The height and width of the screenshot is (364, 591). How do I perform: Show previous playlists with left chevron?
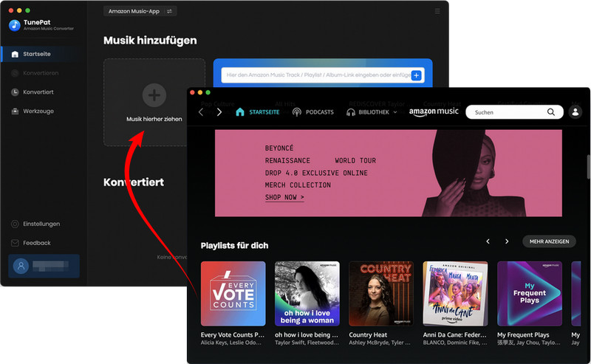pyautogui.click(x=488, y=241)
